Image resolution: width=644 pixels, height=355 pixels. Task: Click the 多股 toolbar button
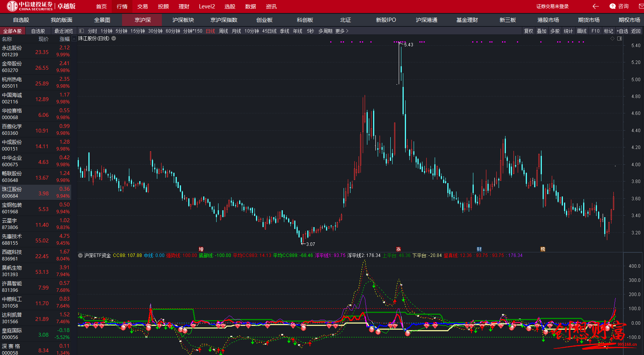[x=555, y=31]
